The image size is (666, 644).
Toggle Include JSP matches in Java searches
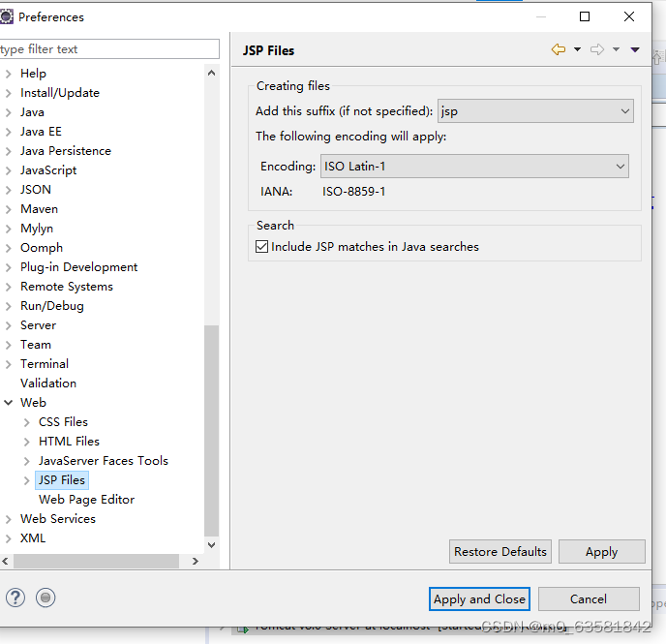pos(261,246)
